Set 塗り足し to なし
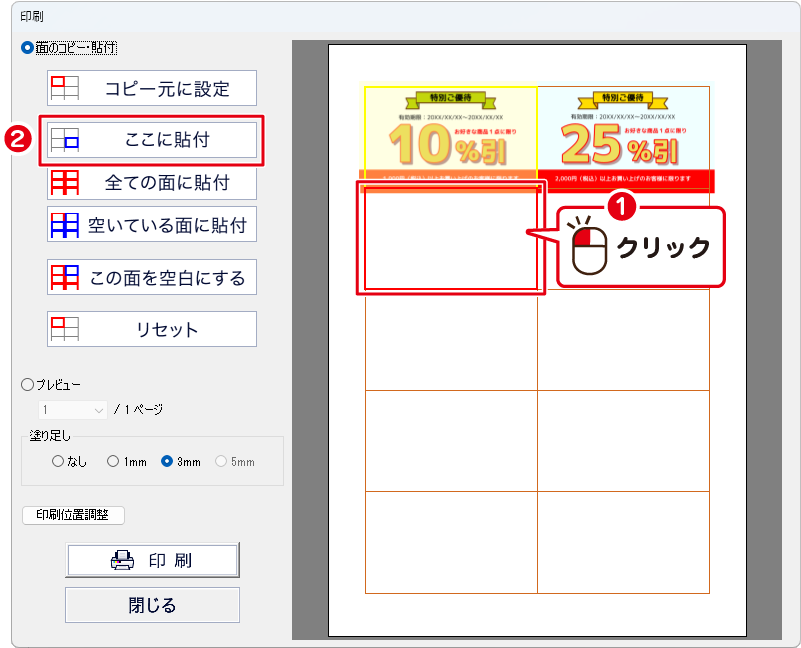This screenshot has height=648, width=801. (57, 461)
